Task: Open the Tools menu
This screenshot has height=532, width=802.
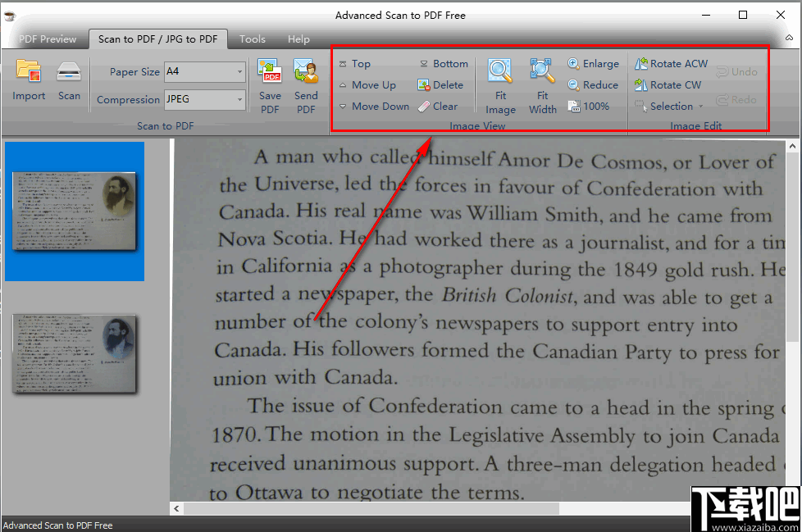Action: pyautogui.click(x=252, y=39)
